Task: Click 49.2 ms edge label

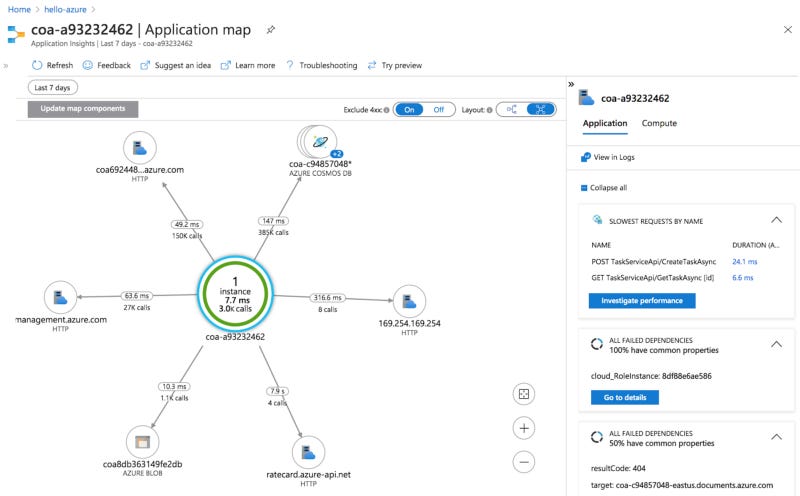Action: click(187, 225)
